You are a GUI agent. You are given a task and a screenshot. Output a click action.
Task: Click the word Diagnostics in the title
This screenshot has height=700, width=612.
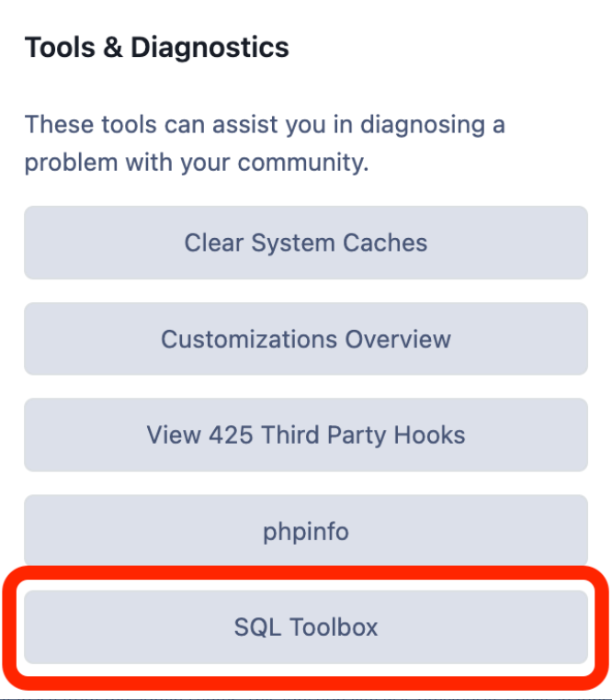[210, 48]
